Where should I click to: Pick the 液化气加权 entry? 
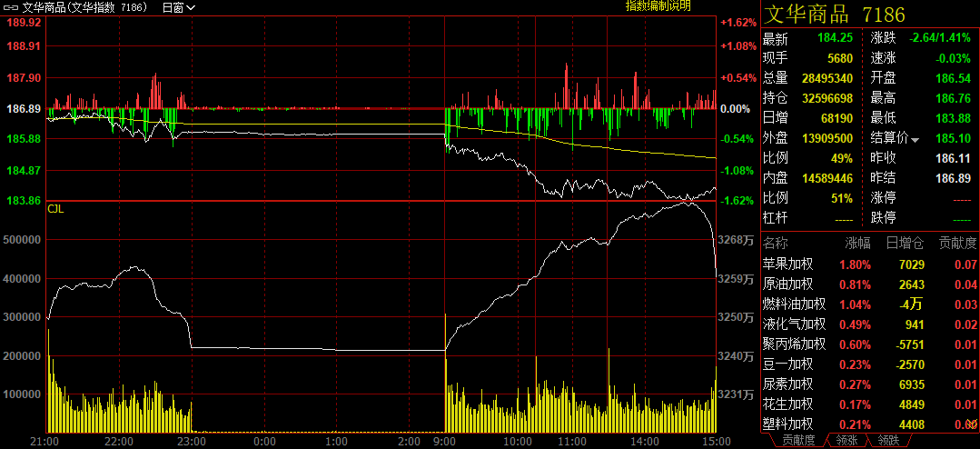coord(795,324)
